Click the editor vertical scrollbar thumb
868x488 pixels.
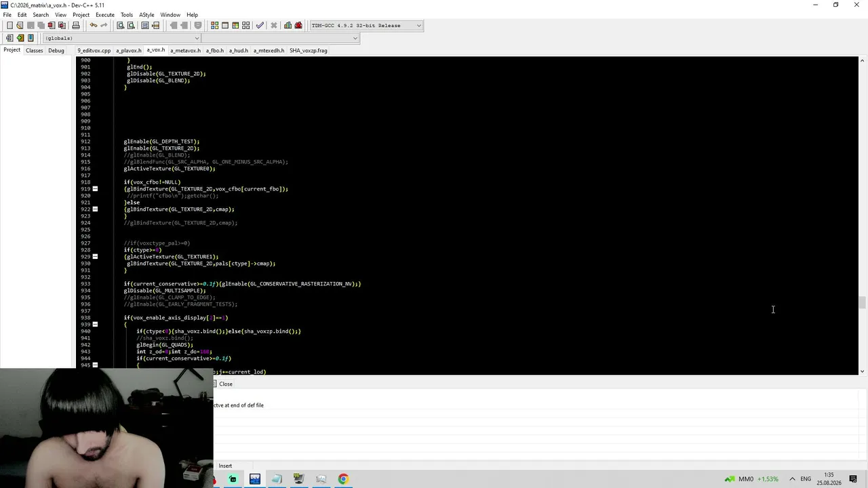pos(862,302)
